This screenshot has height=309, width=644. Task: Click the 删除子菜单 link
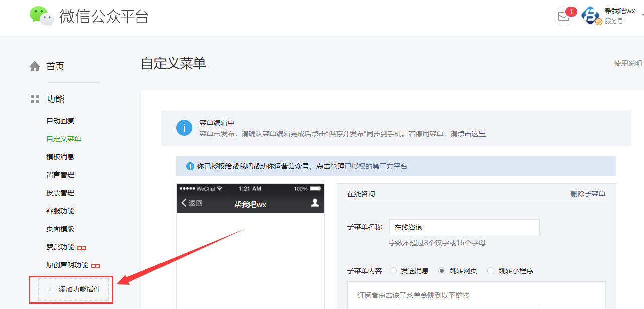click(x=587, y=194)
